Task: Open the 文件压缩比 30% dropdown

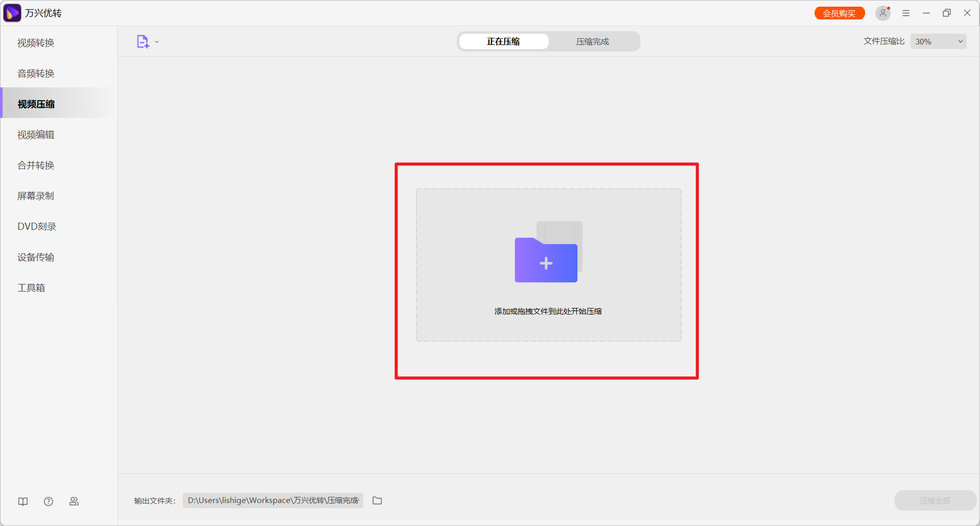Action: coord(938,42)
